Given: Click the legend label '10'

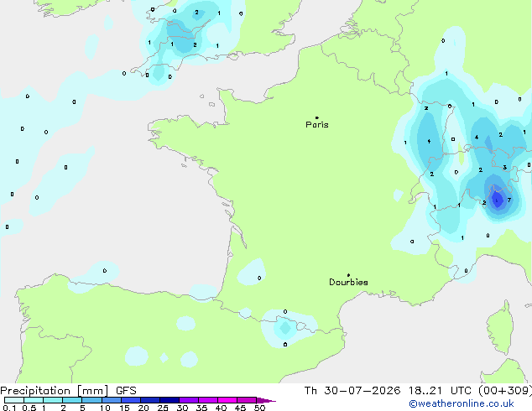Looking at the screenshot, I should tap(105, 408).
